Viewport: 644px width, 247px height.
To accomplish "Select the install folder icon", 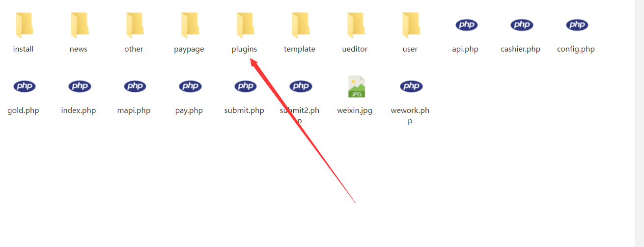I will [24, 26].
